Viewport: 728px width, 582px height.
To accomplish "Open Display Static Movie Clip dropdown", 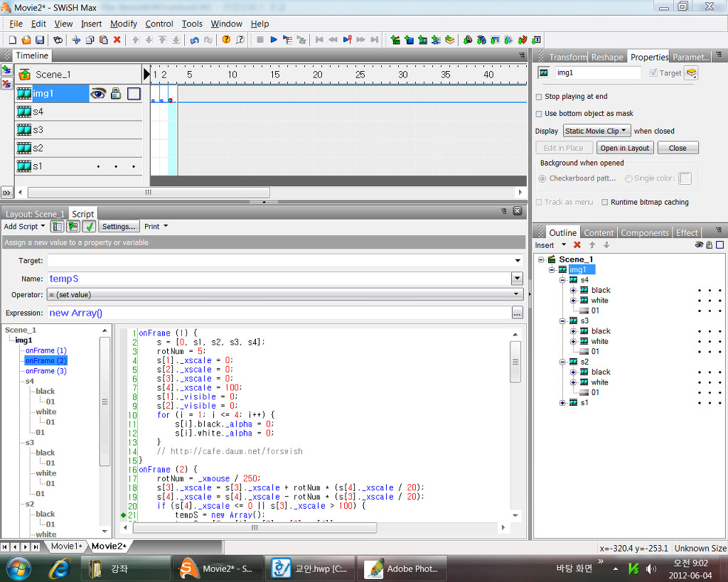I will [596, 131].
